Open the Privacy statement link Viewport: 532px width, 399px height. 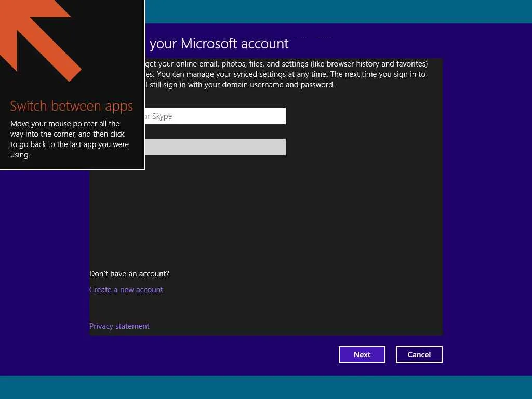tap(119, 326)
